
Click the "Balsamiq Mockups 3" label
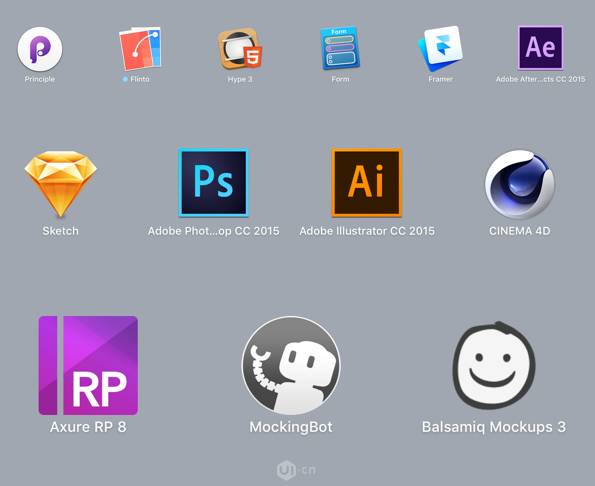tap(494, 427)
